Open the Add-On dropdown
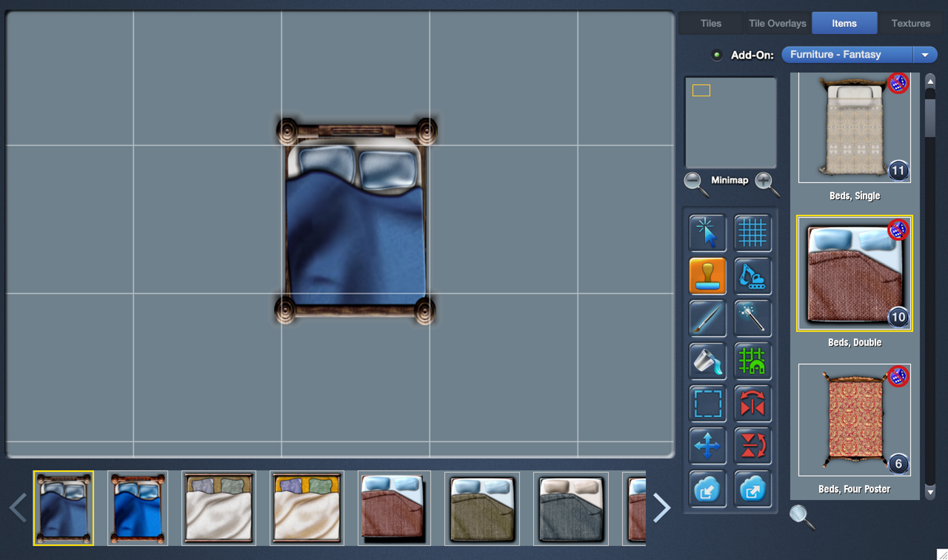The image size is (948, 560). (x=924, y=54)
